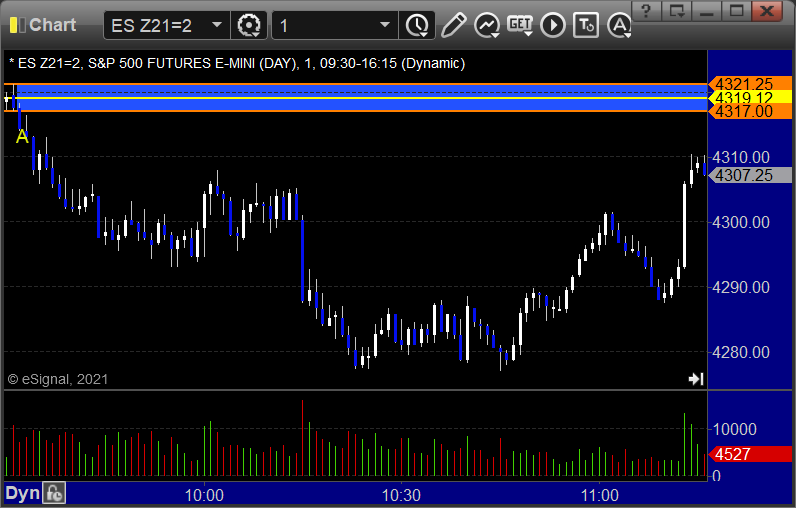Click the 10000 volume axis label
The width and height of the screenshot is (796, 508).
tap(735, 429)
